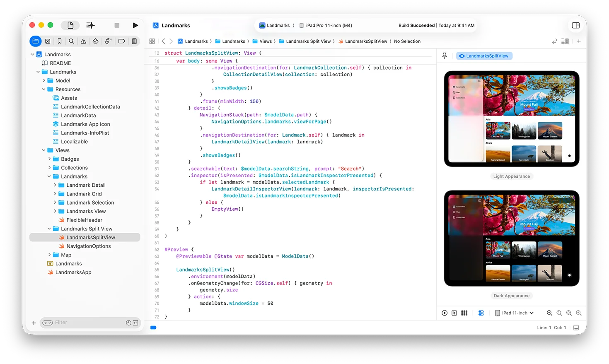Start live preview mode

pos(445,313)
